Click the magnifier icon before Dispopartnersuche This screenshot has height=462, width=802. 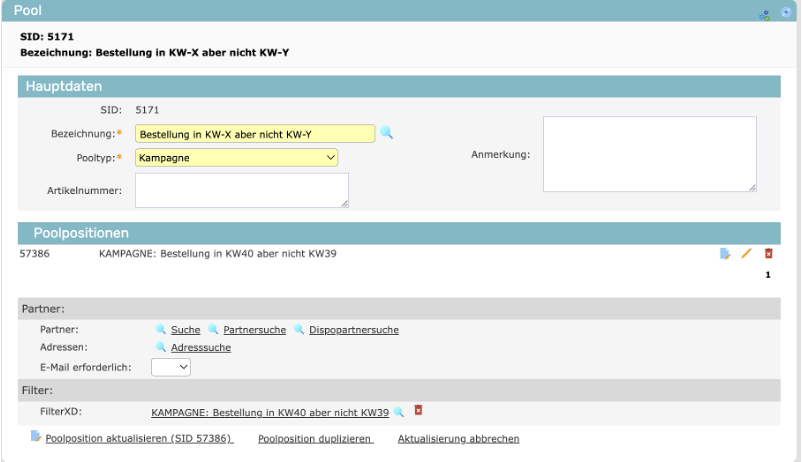pos(299,329)
